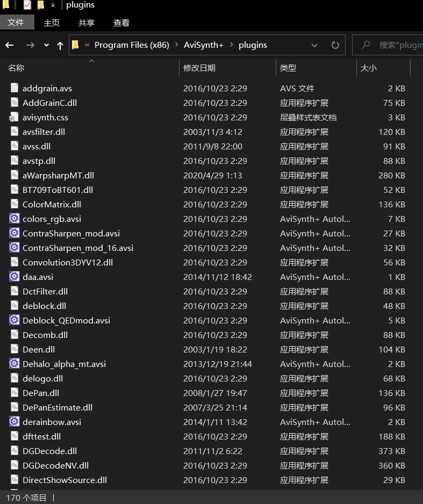The image size is (423, 504).
Task: Select the DctFilter.dll file name
Action: click(x=45, y=292)
